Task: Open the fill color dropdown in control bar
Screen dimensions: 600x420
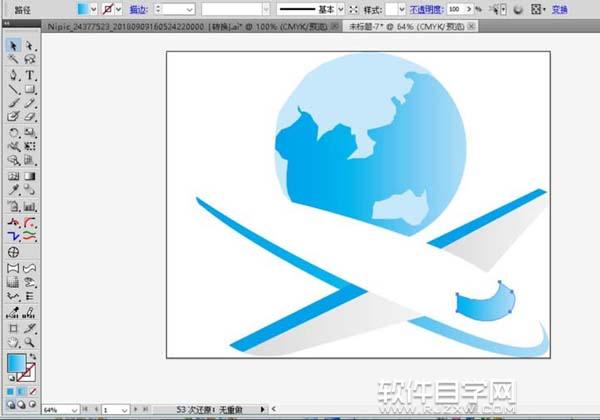Action: [93, 10]
